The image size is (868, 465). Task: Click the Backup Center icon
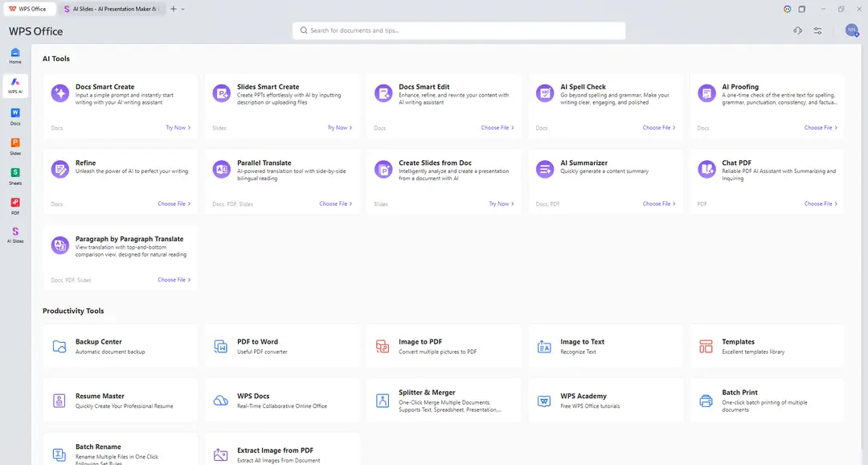59,347
